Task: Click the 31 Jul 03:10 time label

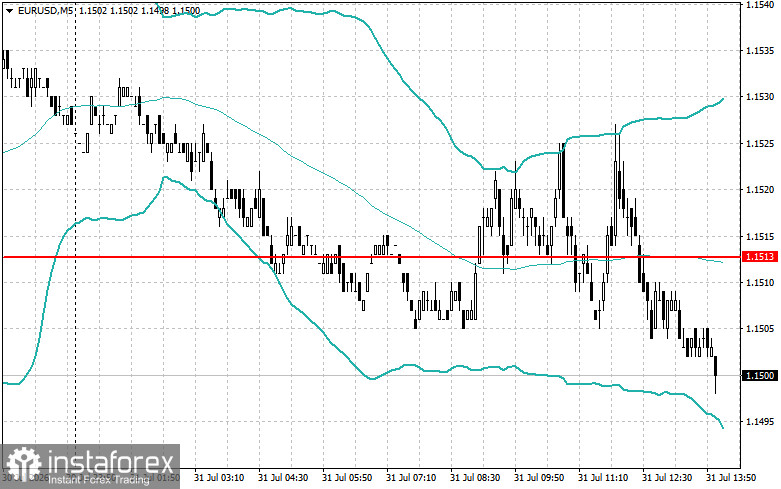Action: coord(219,478)
